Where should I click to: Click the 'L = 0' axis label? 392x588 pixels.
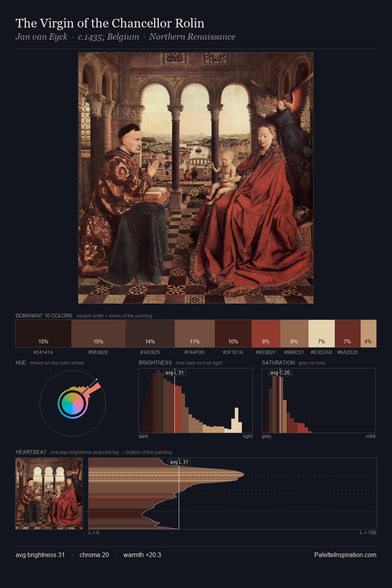pyautogui.click(x=94, y=533)
